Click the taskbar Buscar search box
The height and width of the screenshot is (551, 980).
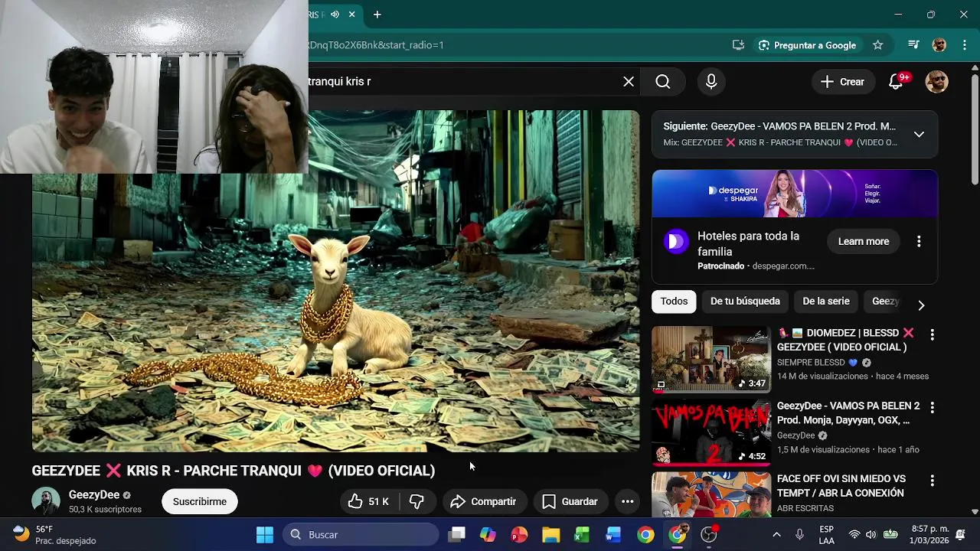pos(361,535)
